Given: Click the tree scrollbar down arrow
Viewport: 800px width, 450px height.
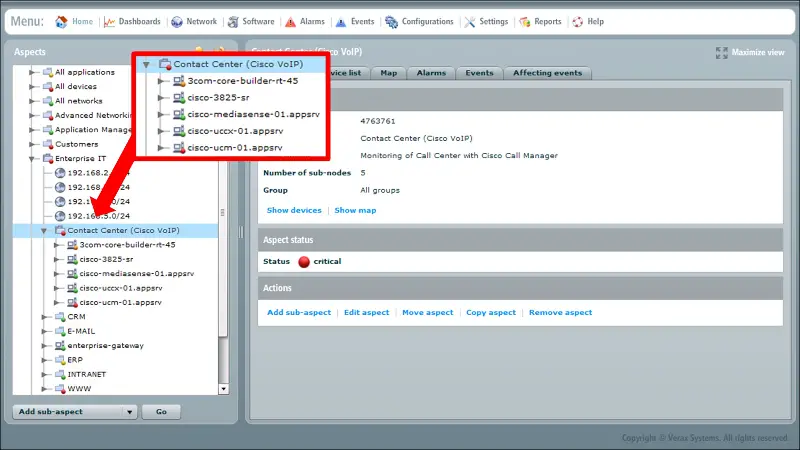Looking at the screenshot, I should coord(223,389).
